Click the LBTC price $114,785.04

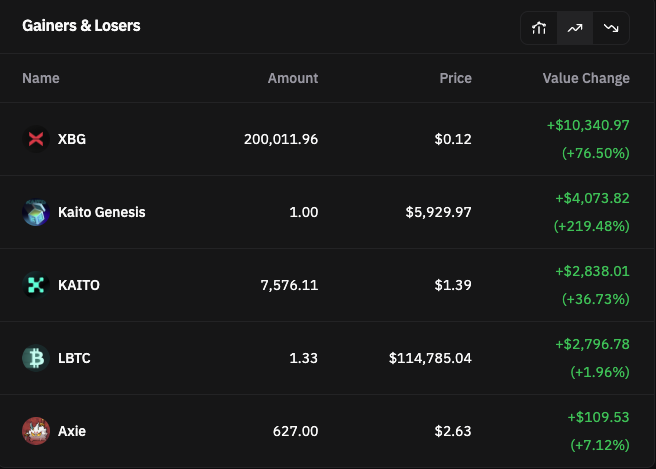[x=430, y=358]
